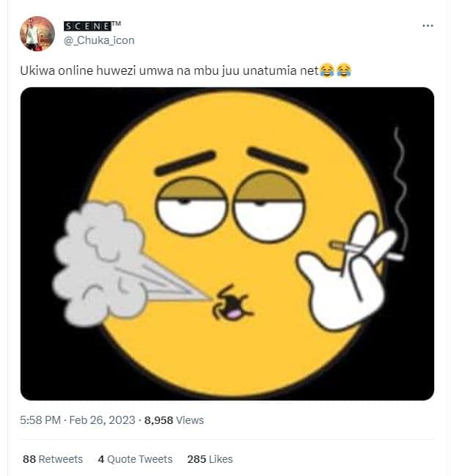This screenshot has width=451, height=476.
Task: Open the more options ellipsis menu
Action: [428, 26]
